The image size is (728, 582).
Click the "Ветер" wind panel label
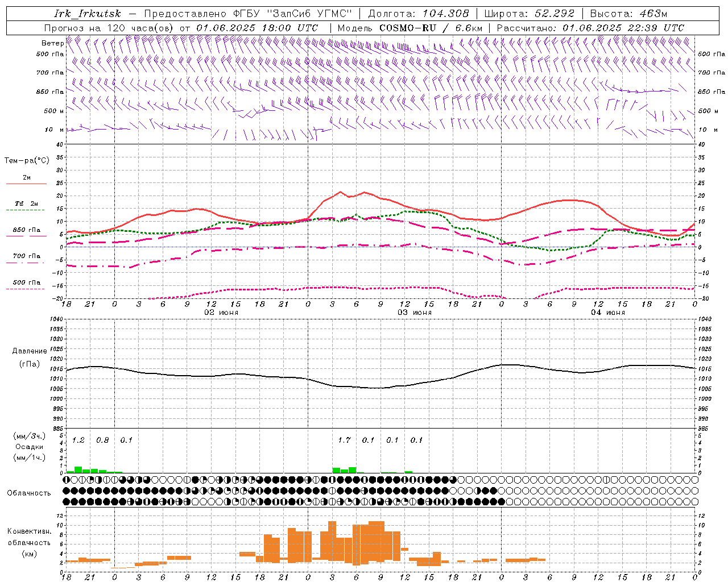point(52,43)
